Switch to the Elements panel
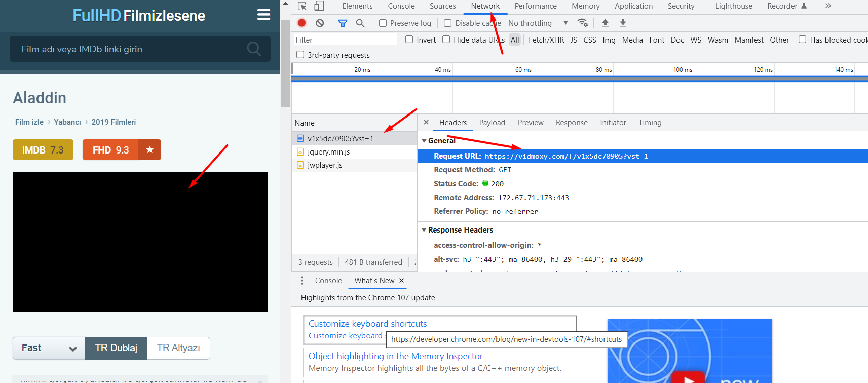The height and width of the screenshot is (383, 868). (x=357, y=6)
